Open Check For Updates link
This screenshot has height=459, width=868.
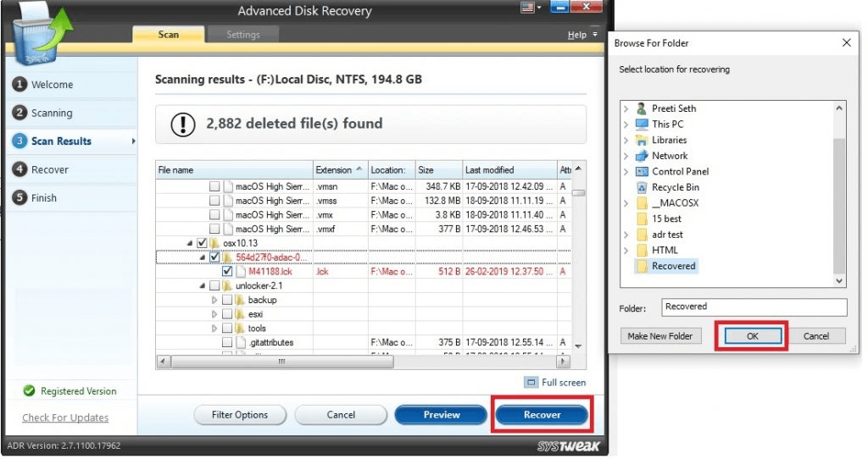click(65, 418)
